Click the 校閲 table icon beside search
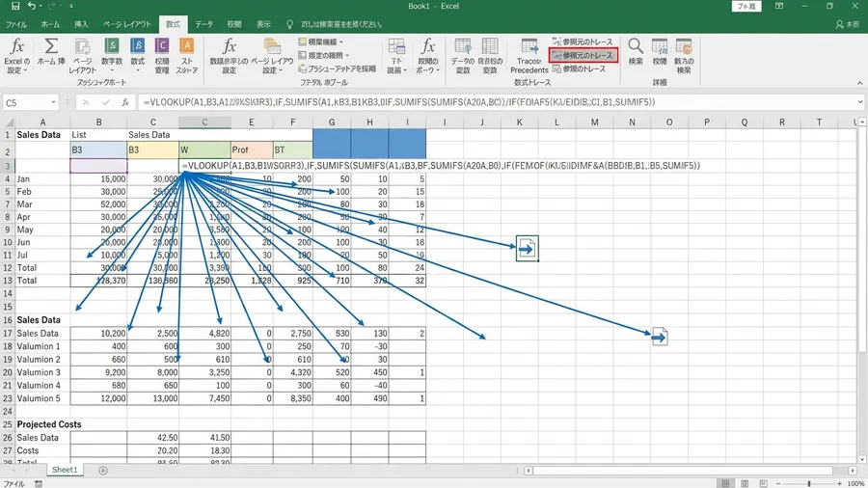The image size is (868, 488). (x=660, y=46)
